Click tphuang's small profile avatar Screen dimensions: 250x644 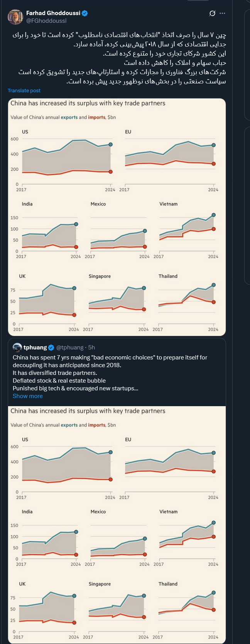click(x=17, y=347)
